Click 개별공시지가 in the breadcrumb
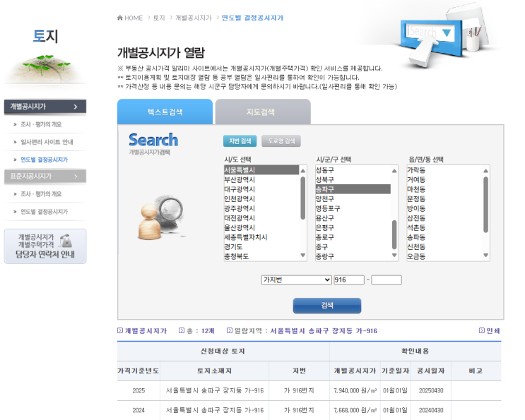 pyautogui.click(x=194, y=18)
